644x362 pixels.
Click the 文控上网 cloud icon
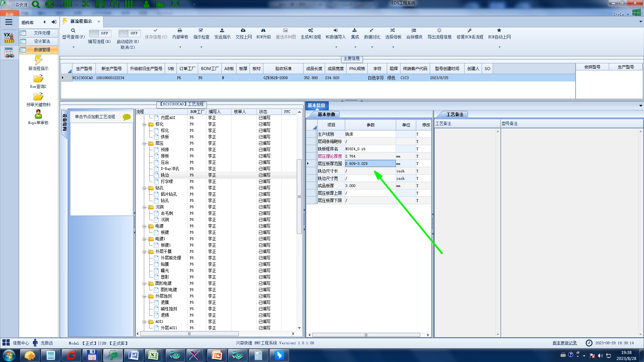[243, 31]
